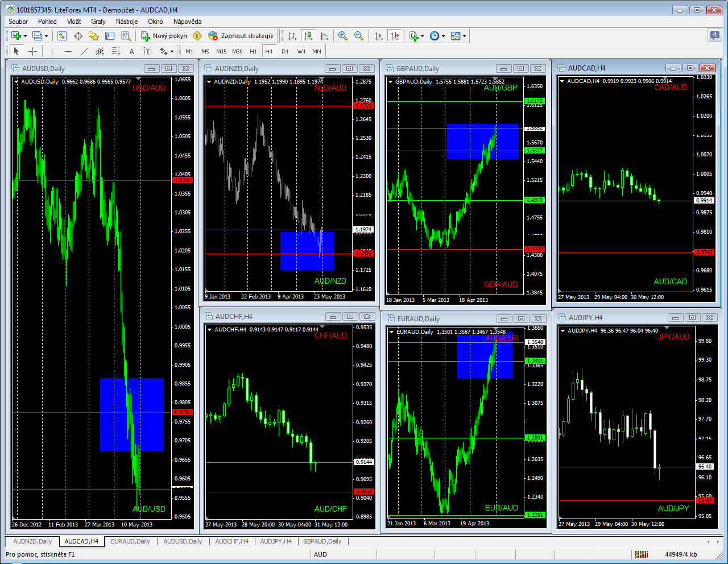728x564 pixels.
Task: Select the Horizontal Line tool
Action: [68, 51]
